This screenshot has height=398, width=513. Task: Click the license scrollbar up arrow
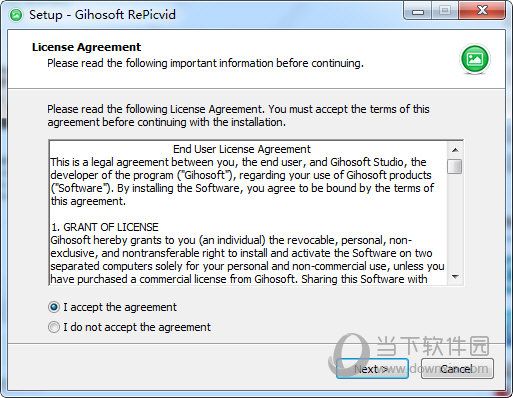point(455,150)
